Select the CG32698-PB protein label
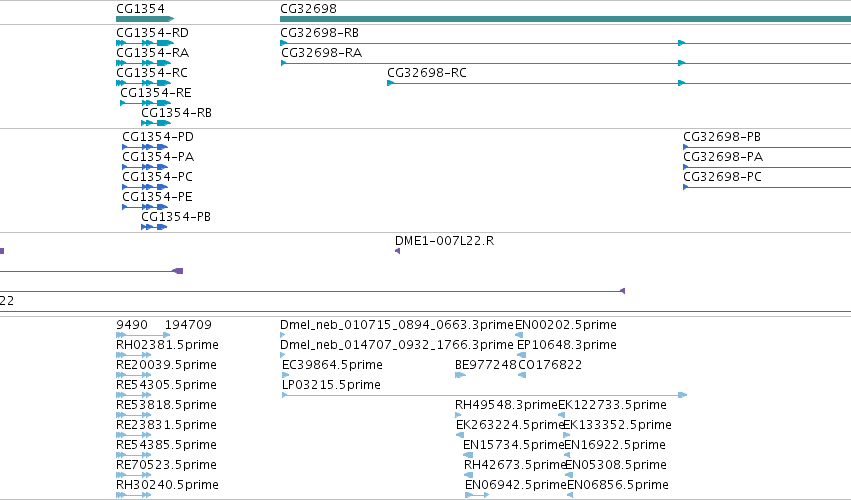 [x=722, y=137]
